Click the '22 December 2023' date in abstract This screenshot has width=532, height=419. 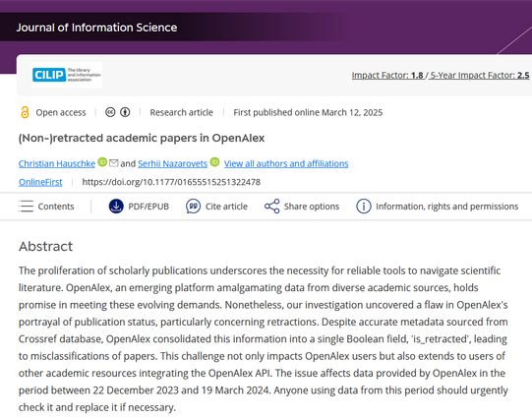tap(136, 390)
